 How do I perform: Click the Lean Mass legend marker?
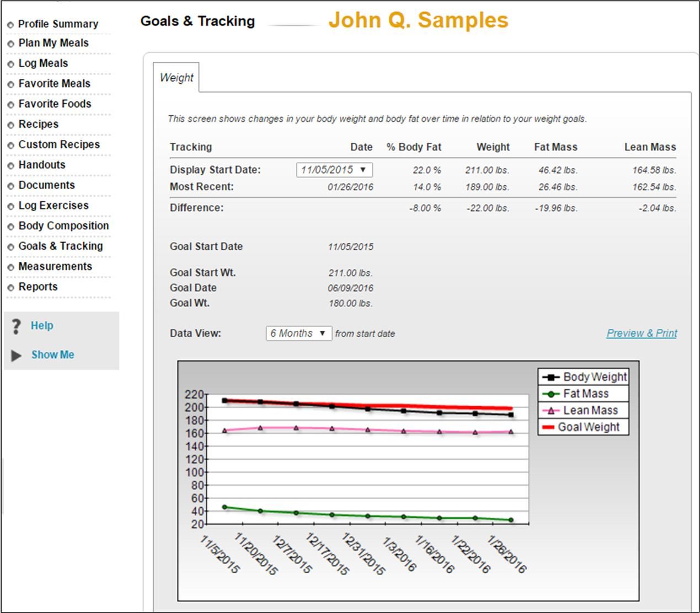[551, 411]
